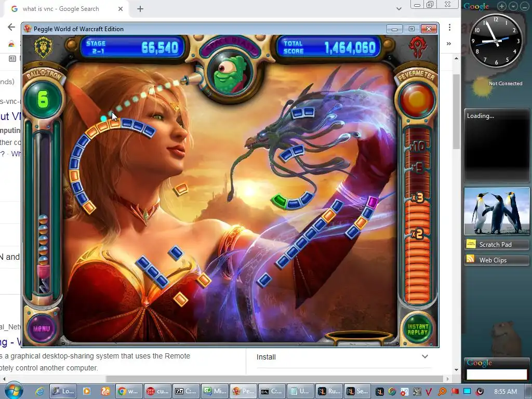Go back in Chrome
Viewport: 532px width, 399px height.
point(11,27)
